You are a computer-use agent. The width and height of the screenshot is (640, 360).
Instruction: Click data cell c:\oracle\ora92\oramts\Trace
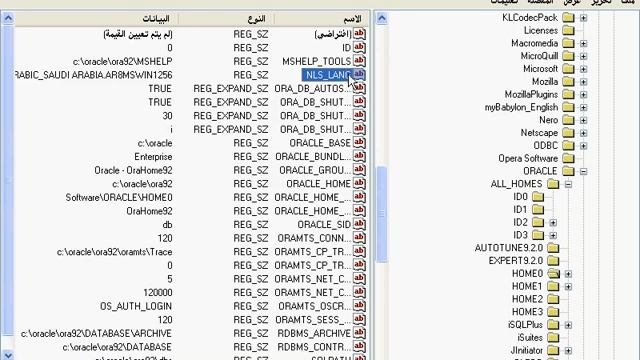pyautogui.click(x=114, y=252)
